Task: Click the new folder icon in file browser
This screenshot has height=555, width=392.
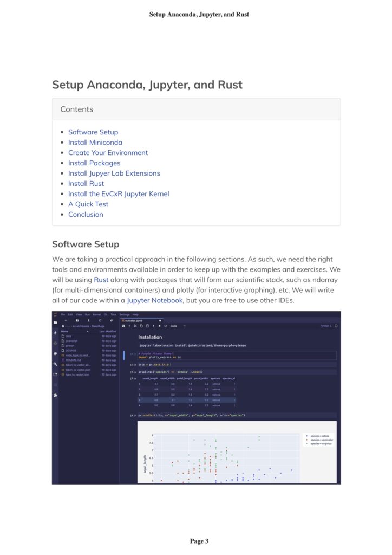Action: click(77, 320)
